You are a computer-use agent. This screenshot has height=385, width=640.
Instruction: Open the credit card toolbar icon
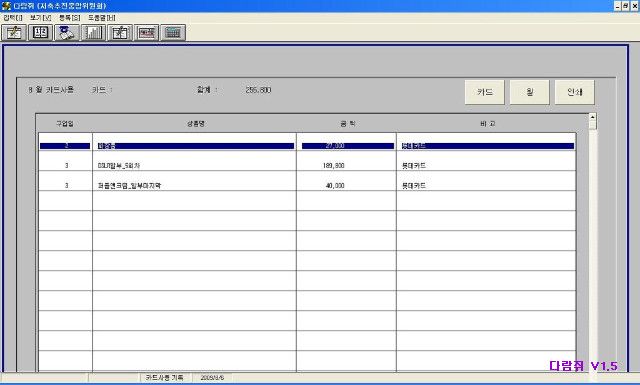click(147, 33)
